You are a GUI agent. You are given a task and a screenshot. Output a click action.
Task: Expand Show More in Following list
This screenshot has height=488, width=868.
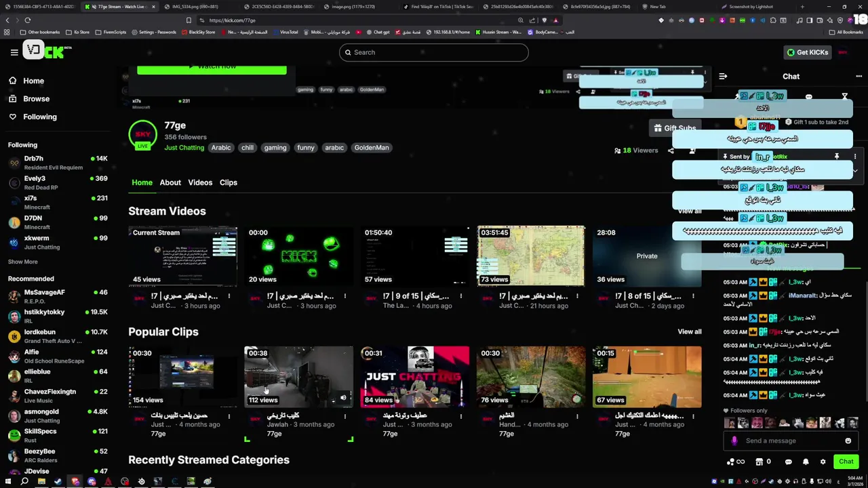(23, 262)
